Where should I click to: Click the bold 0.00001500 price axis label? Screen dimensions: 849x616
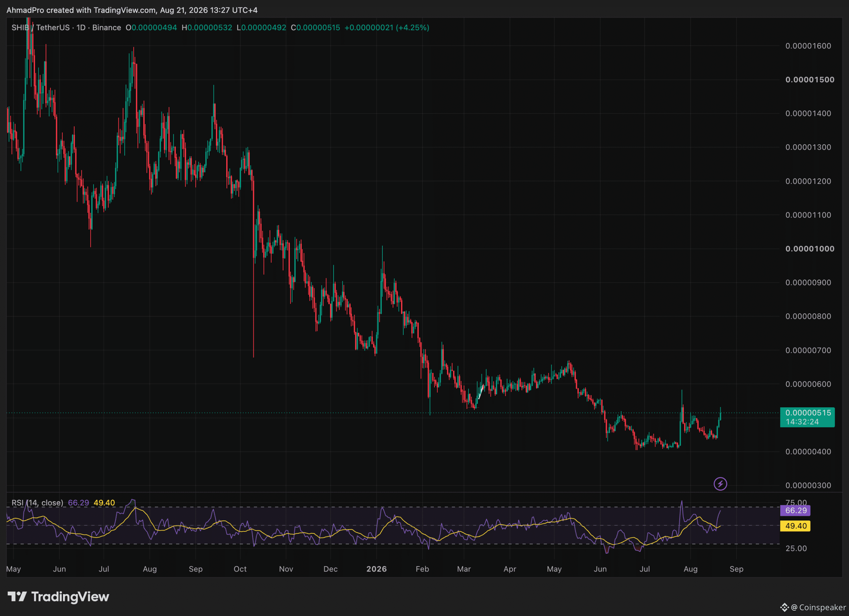pyautogui.click(x=810, y=79)
